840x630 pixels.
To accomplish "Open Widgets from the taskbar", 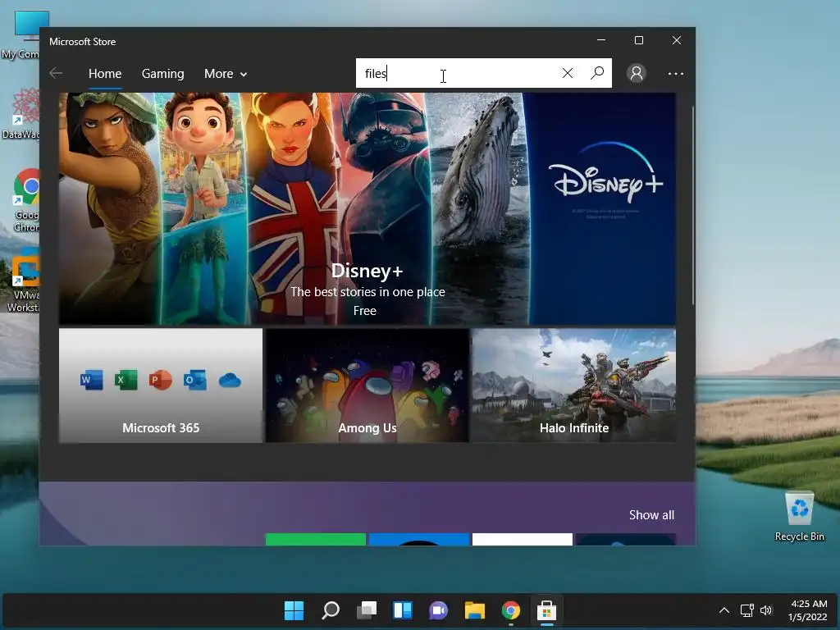I will (x=403, y=610).
